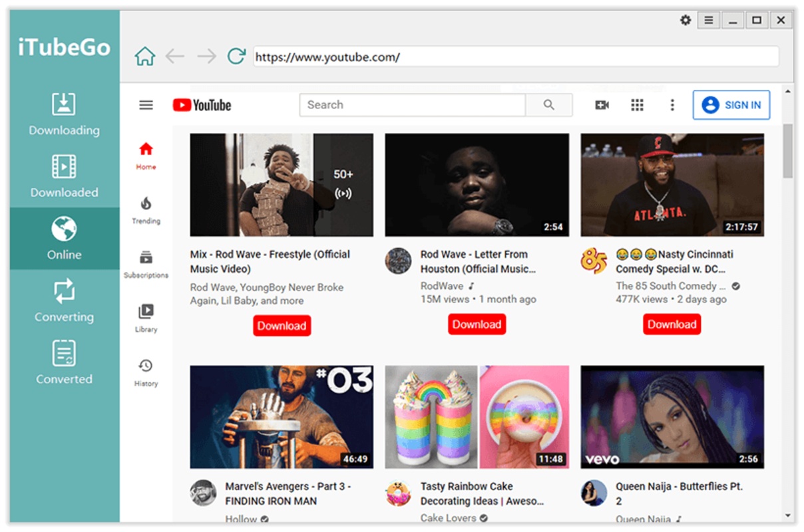This screenshot has height=532, width=804.
Task: Open Trending in YouTube sidebar
Action: point(146,210)
